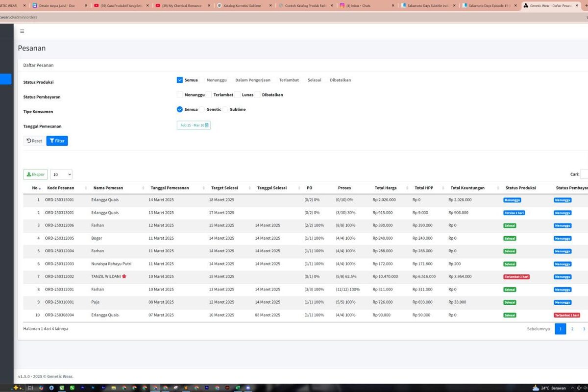This screenshot has width=588, height=392.
Task: Switch to Sakamoto Days Subtitle tab
Action: coord(428,6)
